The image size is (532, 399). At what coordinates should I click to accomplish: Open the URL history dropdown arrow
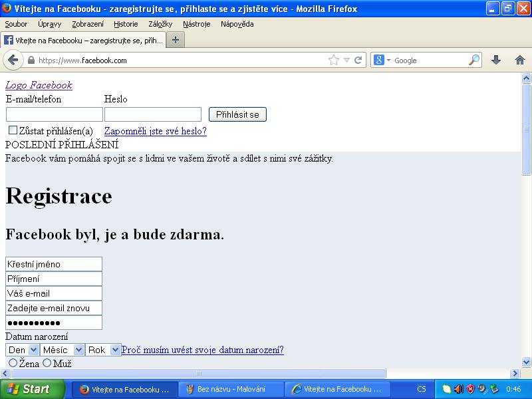(346, 61)
